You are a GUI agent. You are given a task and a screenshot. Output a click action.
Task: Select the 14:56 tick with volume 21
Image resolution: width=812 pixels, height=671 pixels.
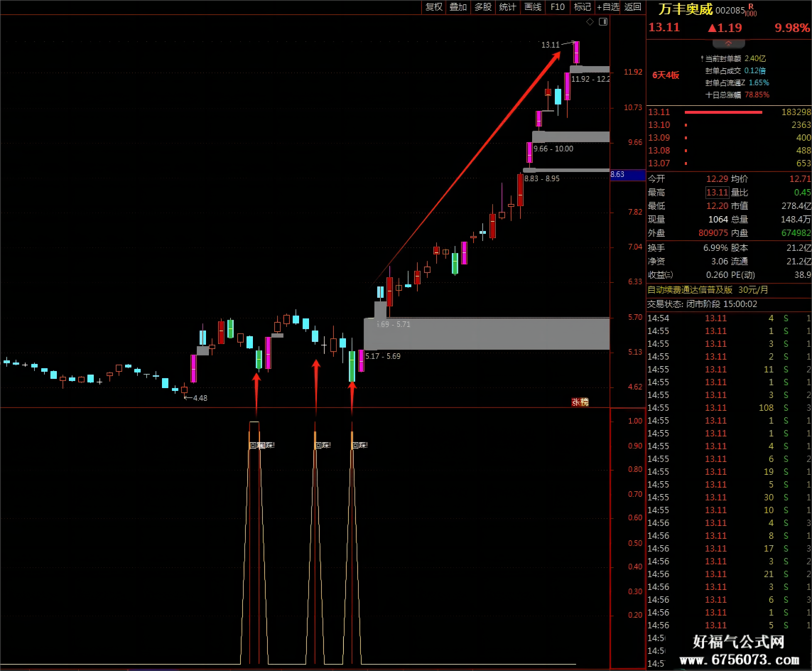click(x=729, y=574)
